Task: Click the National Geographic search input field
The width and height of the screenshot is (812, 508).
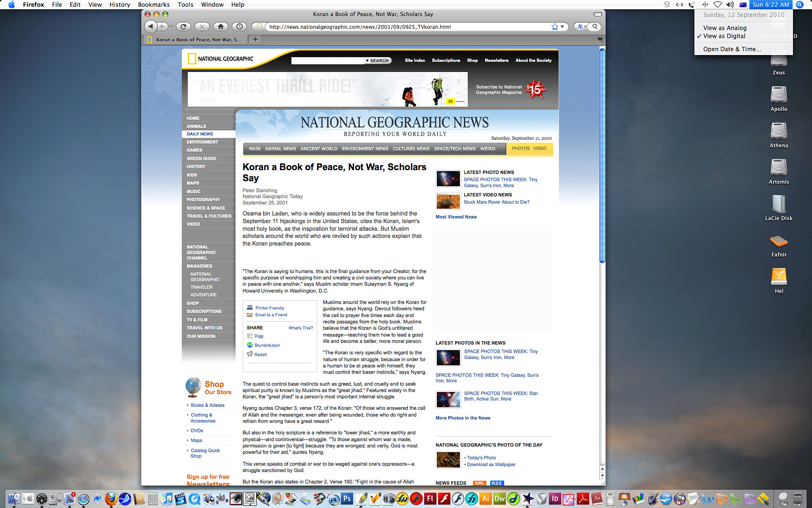Action: click(328, 61)
